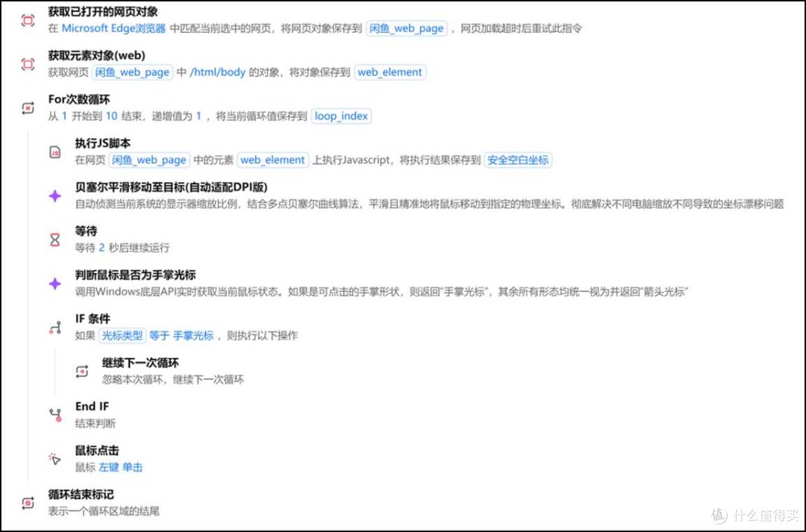The height and width of the screenshot is (532, 806).
Task: Click the icon beside 继续下一次循环
Action: pos(82,371)
